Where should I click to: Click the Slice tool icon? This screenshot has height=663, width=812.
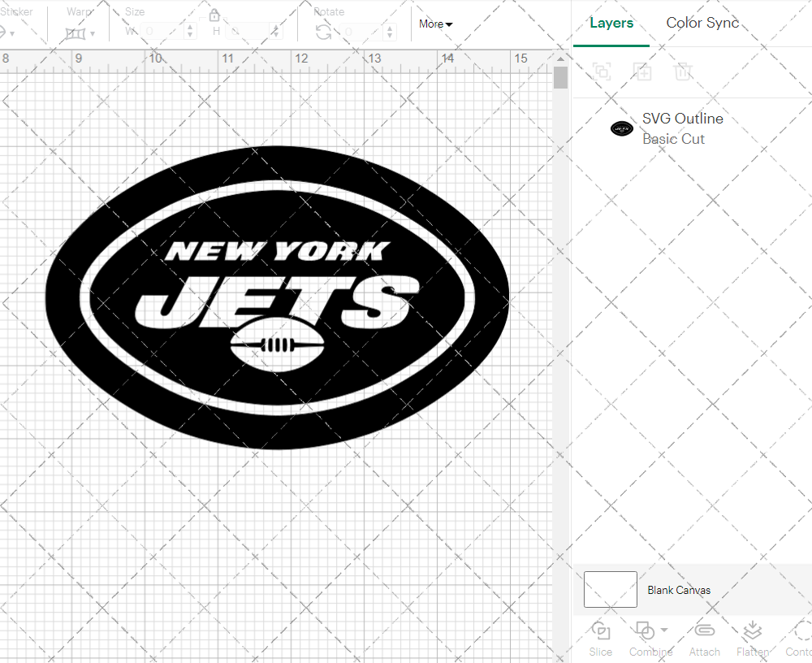601,631
